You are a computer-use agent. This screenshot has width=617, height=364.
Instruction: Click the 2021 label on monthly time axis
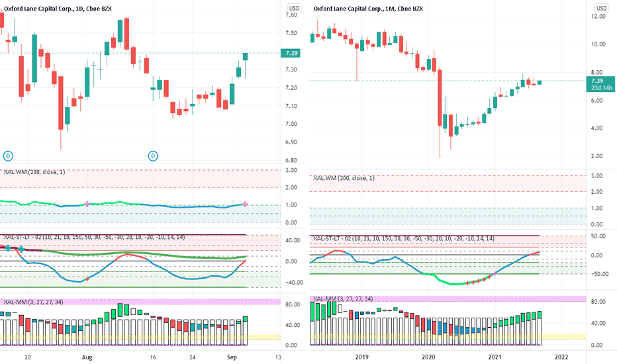point(495,357)
